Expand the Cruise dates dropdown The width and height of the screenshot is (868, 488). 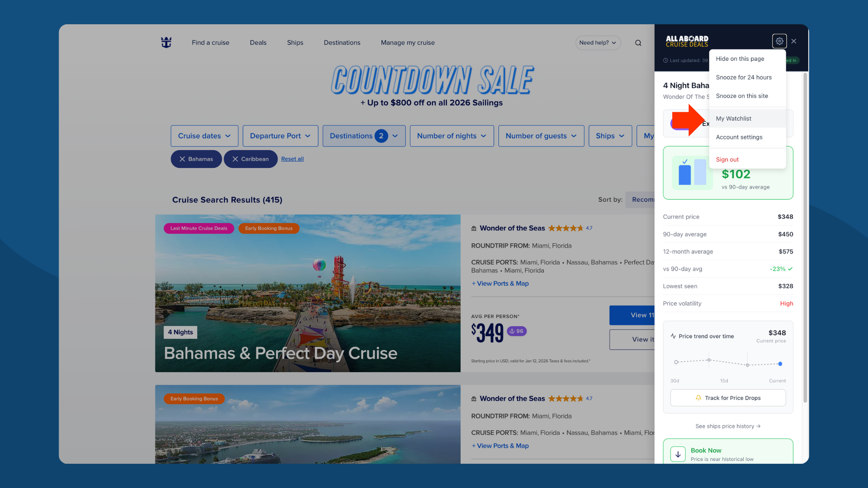[x=204, y=136]
